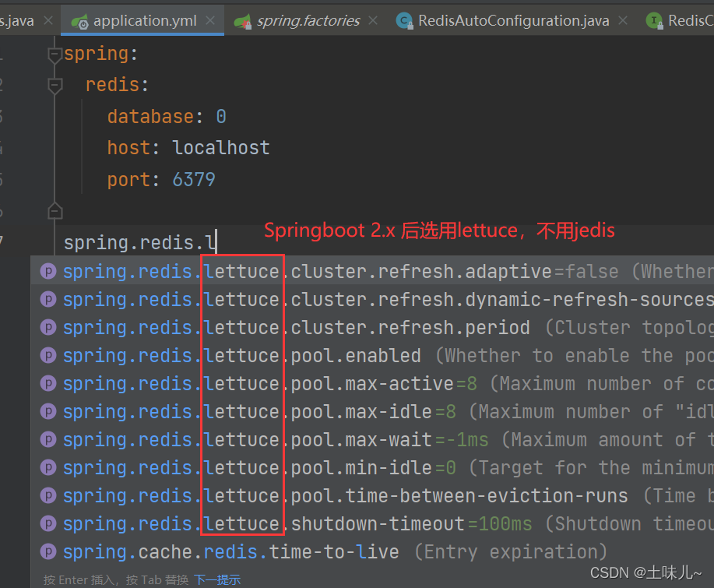
Task: Click the fold end marker below port
Action: pos(55,210)
